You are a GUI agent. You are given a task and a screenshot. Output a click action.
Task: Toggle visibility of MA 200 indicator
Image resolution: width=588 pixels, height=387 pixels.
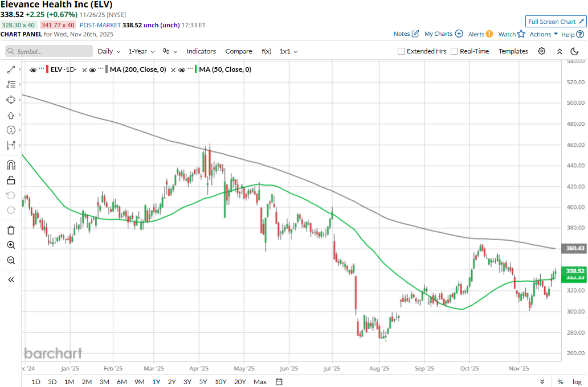click(x=92, y=69)
